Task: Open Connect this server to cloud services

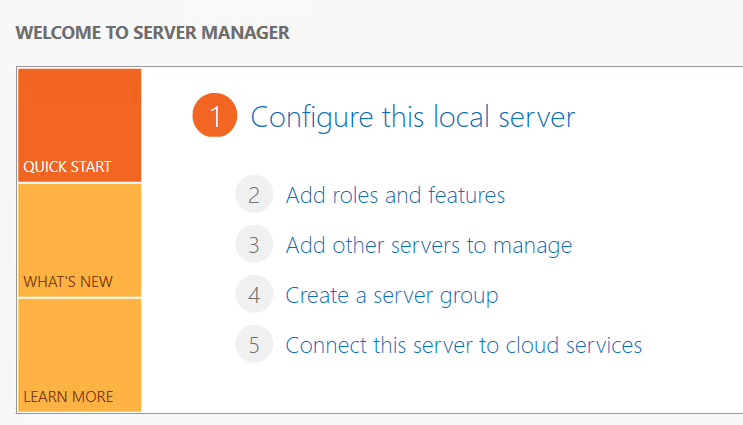Action: pyautogui.click(x=464, y=345)
